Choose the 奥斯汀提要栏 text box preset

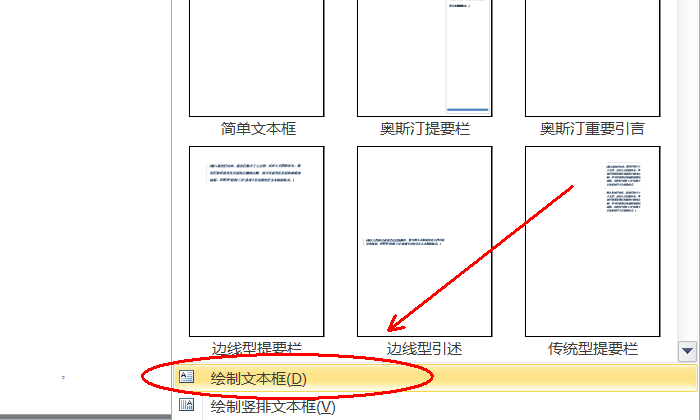425,58
